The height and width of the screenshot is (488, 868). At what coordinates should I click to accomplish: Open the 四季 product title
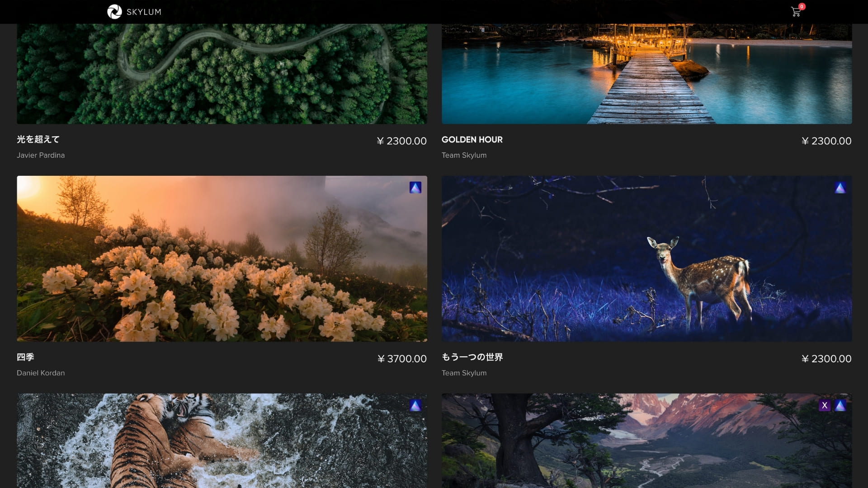(25, 357)
